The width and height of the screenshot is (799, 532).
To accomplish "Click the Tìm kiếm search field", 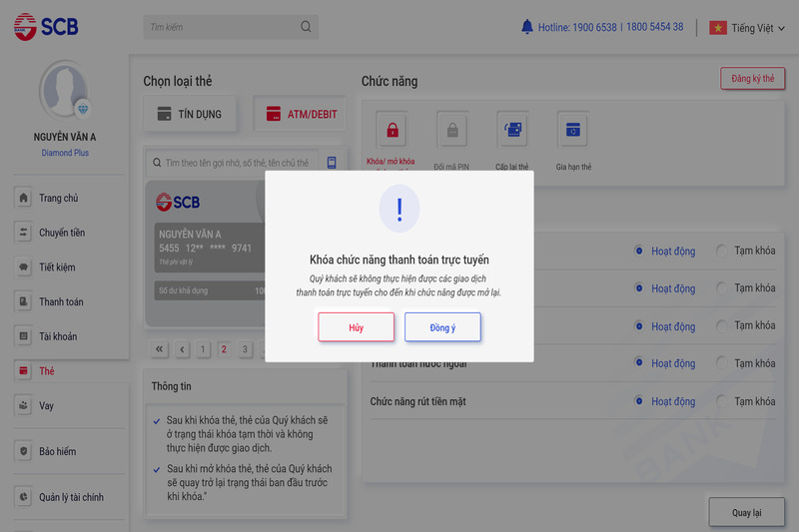I will point(231,27).
